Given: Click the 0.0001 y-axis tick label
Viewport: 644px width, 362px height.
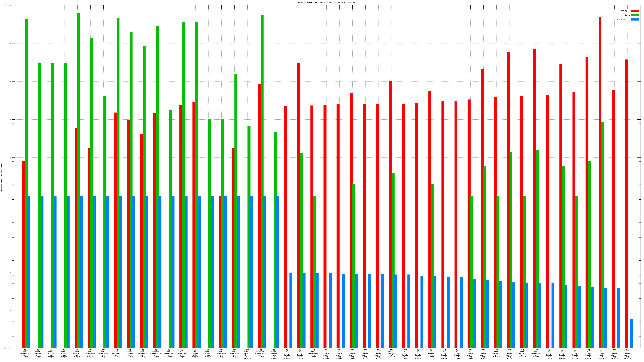Looking at the screenshot, I should tap(8, 348).
